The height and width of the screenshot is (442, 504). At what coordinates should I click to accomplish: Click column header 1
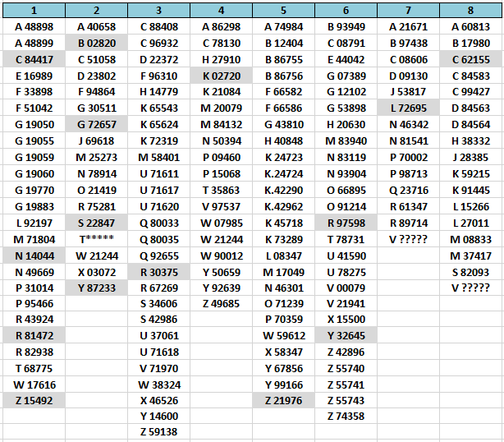click(x=34, y=11)
